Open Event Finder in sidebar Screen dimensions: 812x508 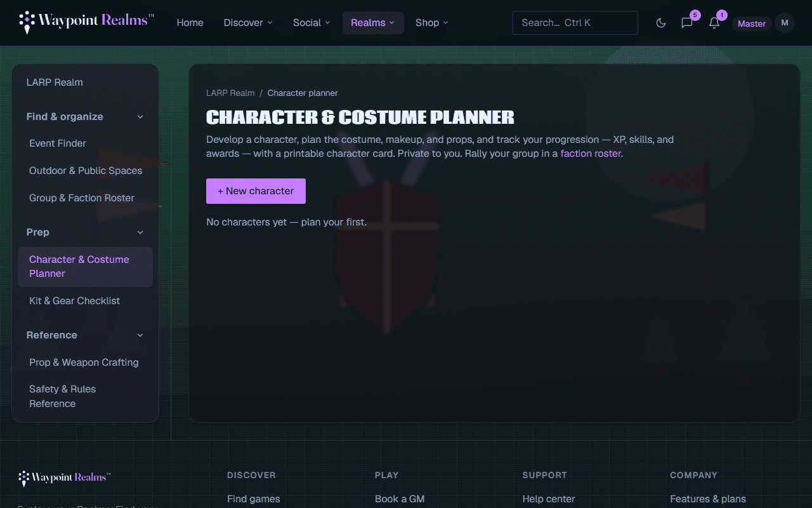click(x=85, y=144)
